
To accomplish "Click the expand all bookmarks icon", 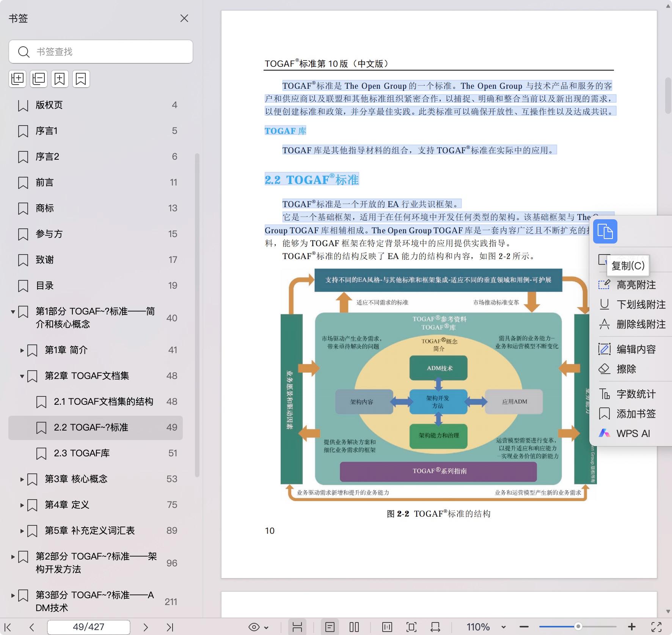I will (17, 79).
